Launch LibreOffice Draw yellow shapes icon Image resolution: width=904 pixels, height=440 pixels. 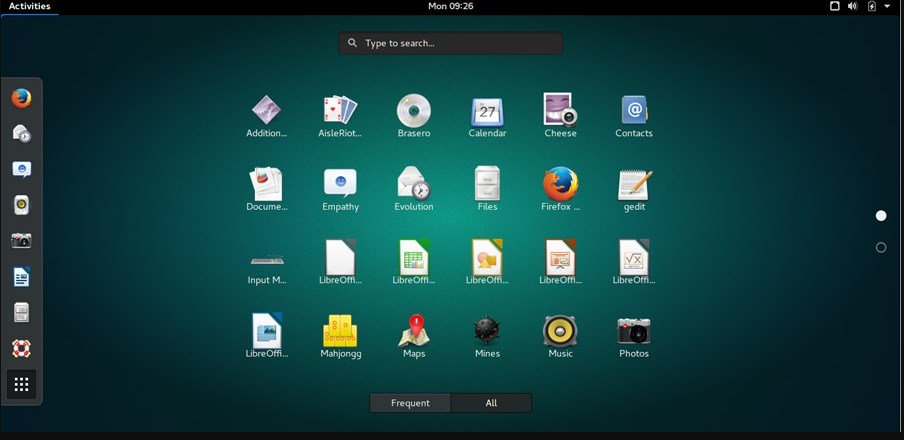coord(487,262)
